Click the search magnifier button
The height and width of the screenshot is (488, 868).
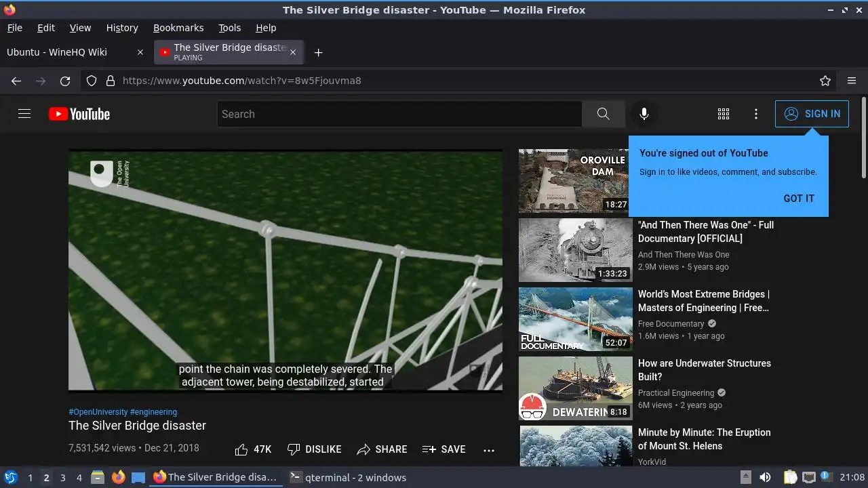[603, 114]
